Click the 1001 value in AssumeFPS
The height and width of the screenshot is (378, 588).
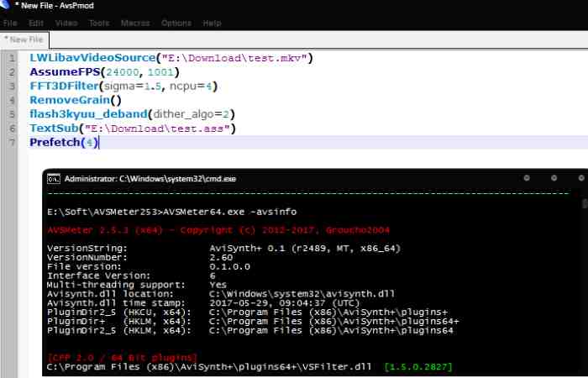[x=160, y=72]
